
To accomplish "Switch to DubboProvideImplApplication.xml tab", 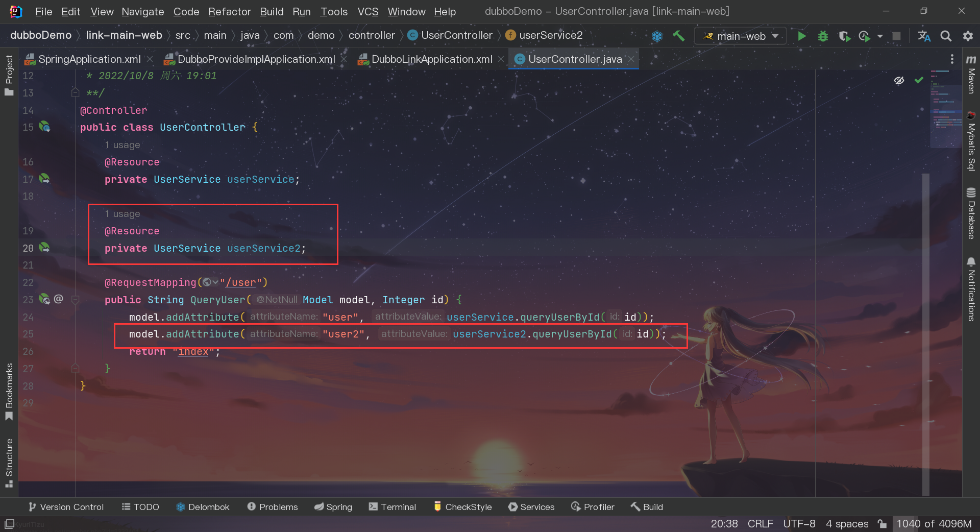I will [x=249, y=59].
